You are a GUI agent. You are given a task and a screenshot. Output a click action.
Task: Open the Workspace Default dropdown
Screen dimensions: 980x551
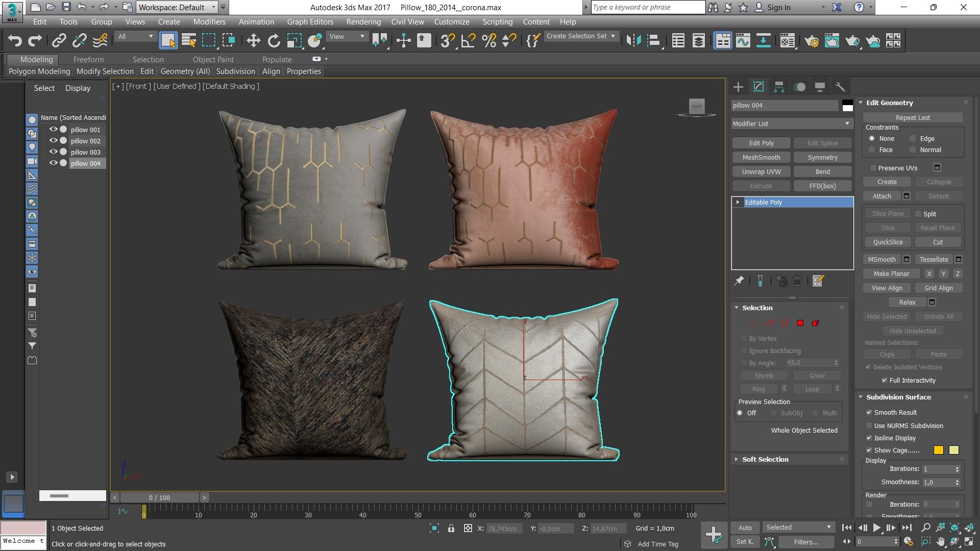point(178,7)
